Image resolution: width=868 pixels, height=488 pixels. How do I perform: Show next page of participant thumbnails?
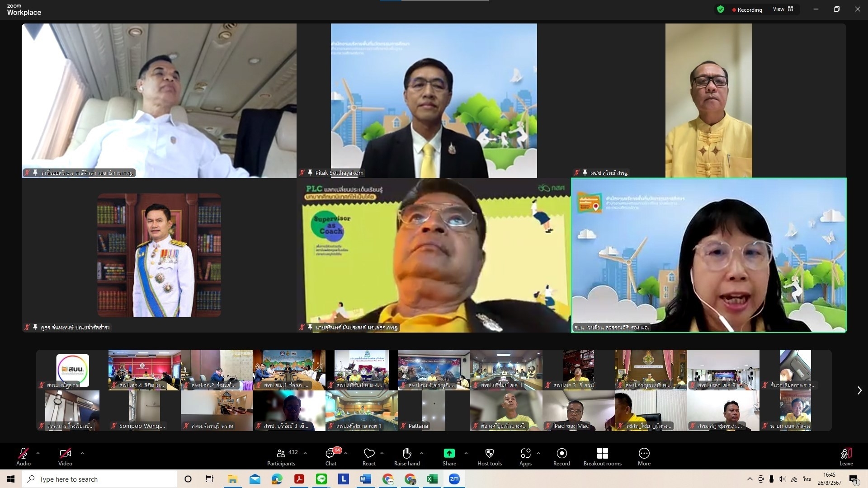[859, 390]
